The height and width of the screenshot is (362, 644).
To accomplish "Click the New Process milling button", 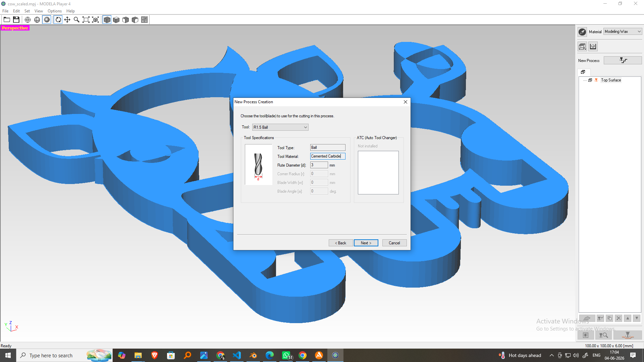I will (x=623, y=60).
